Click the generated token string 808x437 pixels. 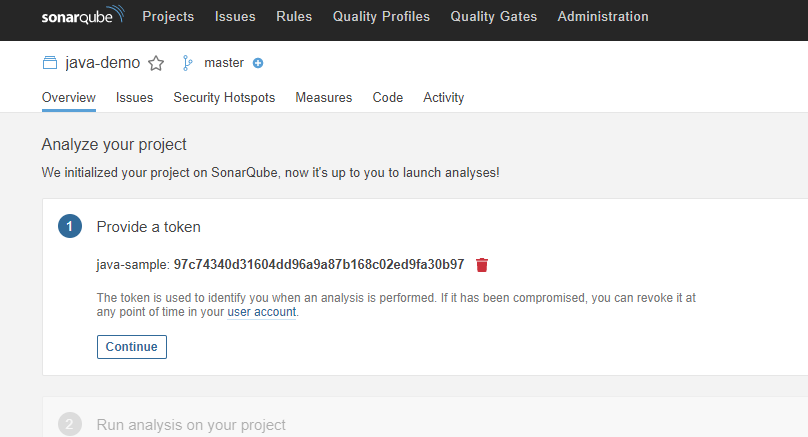pos(319,265)
